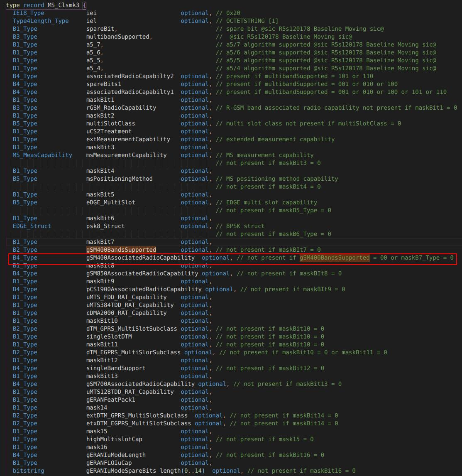Click the mask14 field name

[x=96, y=408]
